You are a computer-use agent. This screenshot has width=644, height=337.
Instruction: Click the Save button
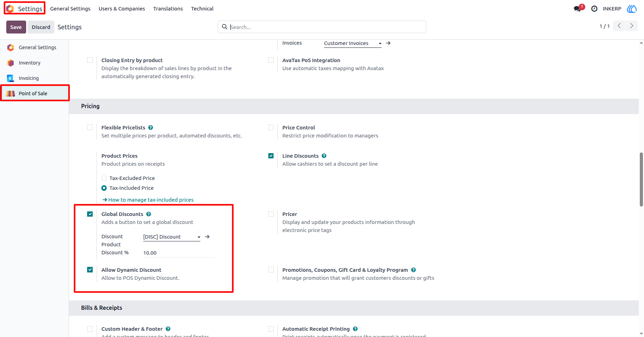tap(16, 27)
